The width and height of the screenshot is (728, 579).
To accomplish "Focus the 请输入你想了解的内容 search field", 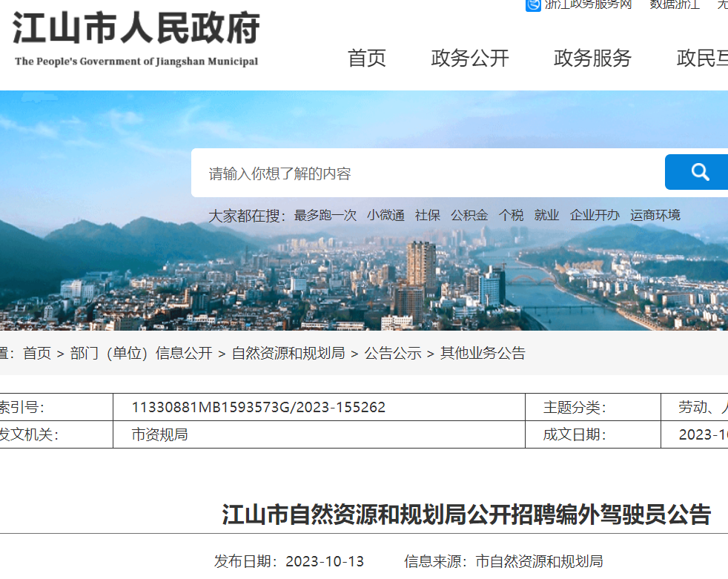I will coord(428,173).
